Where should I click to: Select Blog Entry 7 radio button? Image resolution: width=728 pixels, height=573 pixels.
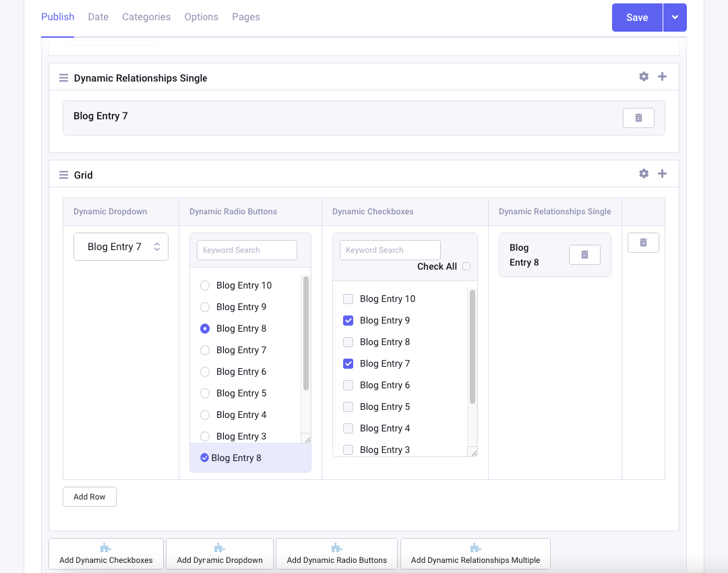205,350
